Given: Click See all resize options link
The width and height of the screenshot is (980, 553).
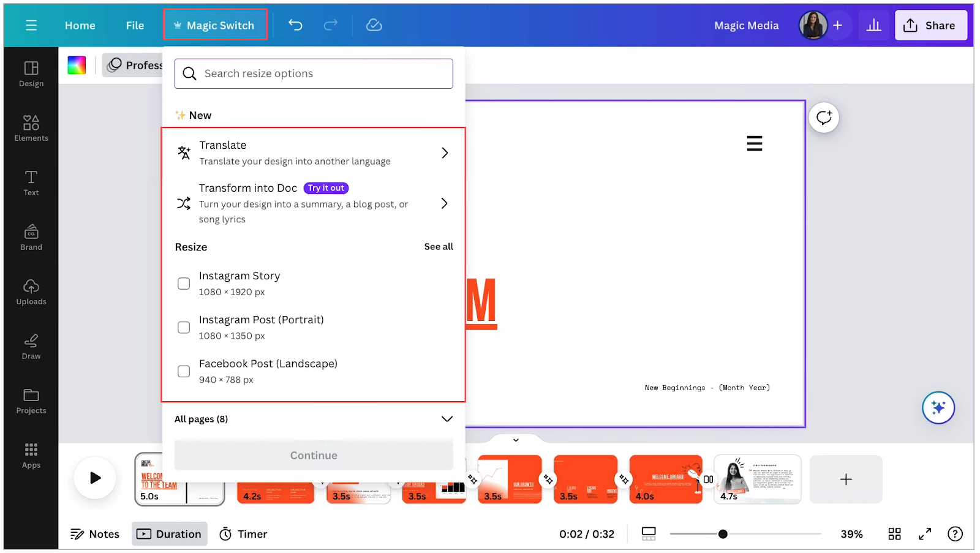Looking at the screenshot, I should pyautogui.click(x=439, y=247).
